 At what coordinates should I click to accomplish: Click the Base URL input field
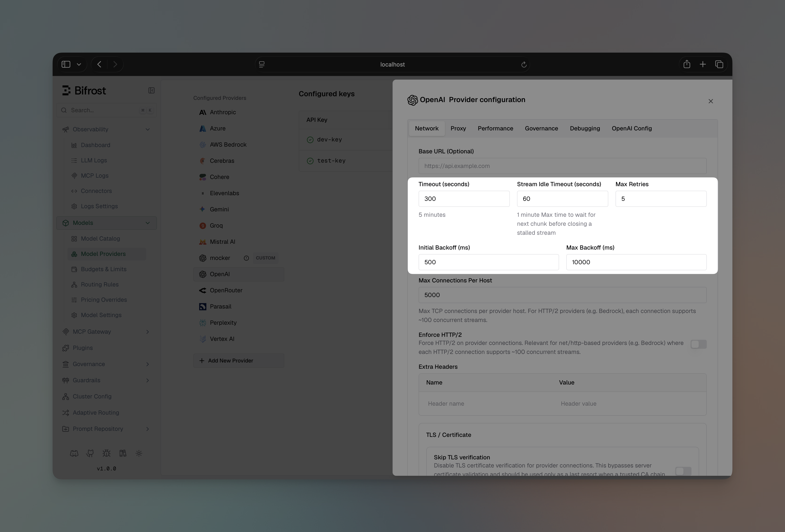[562, 166]
